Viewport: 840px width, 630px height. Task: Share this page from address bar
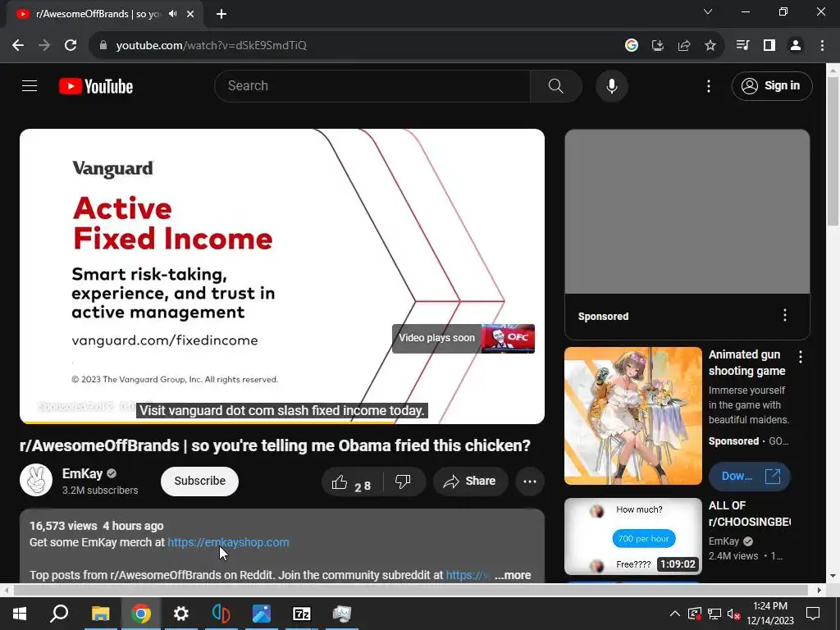pos(683,46)
